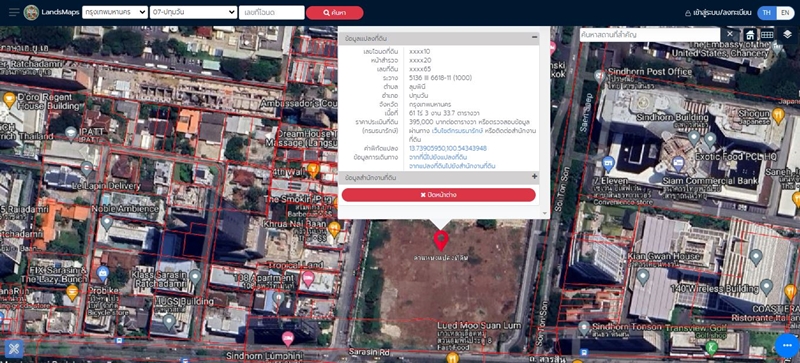Click the red parcel location pin
Image resolution: width=800 pixels, height=363 pixels.
(441, 240)
